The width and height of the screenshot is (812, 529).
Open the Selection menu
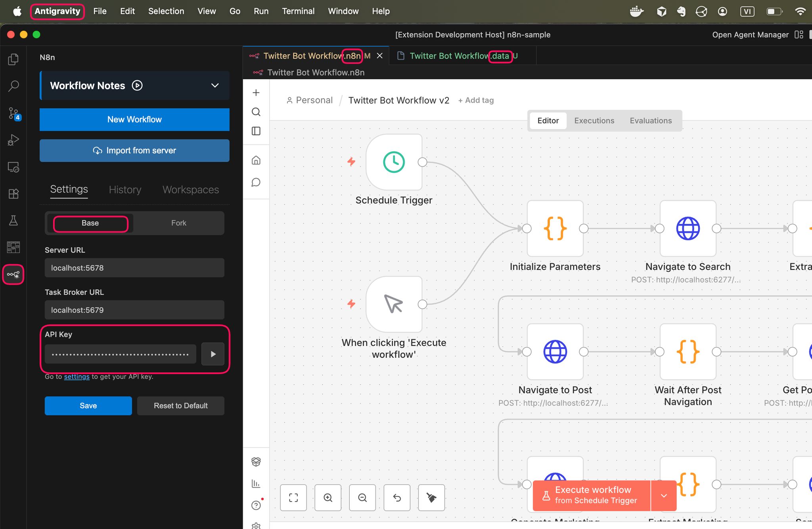tap(166, 11)
